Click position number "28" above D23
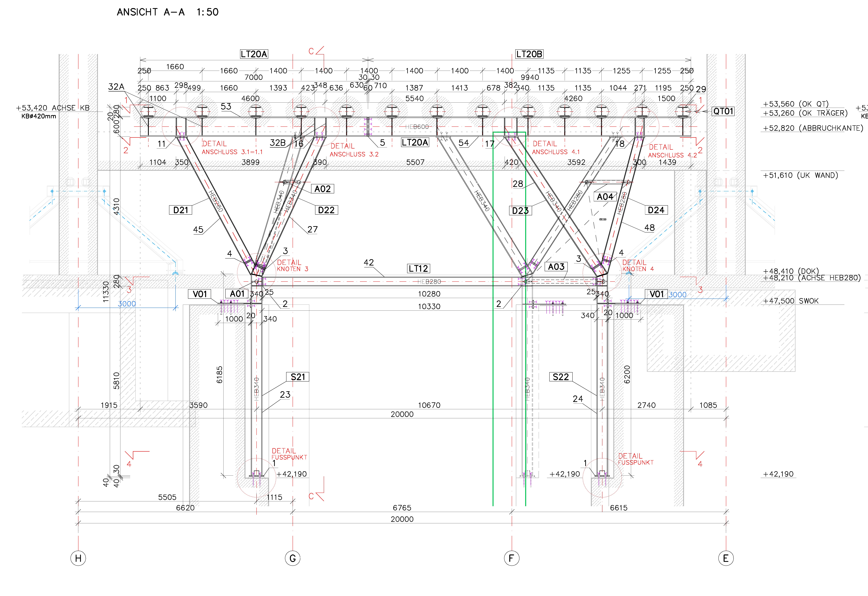 (x=518, y=184)
